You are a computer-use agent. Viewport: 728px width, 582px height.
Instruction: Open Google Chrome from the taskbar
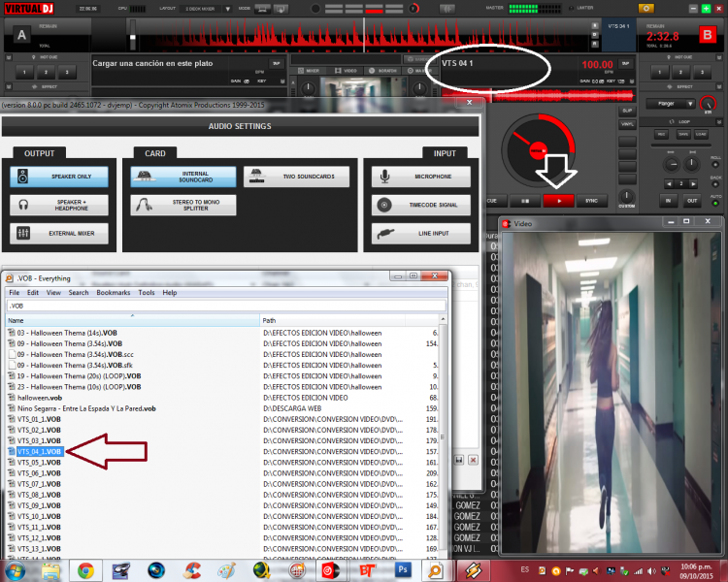click(x=85, y=571)
